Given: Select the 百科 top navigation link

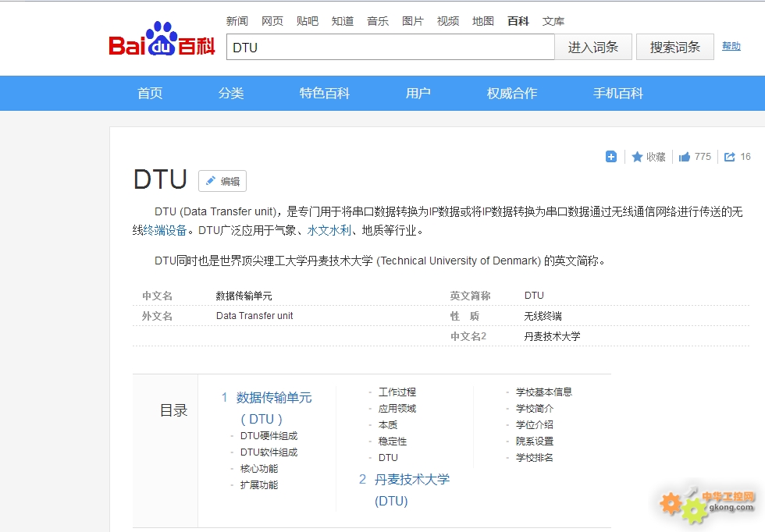Looking at the screenshot, I should point(518,21).
